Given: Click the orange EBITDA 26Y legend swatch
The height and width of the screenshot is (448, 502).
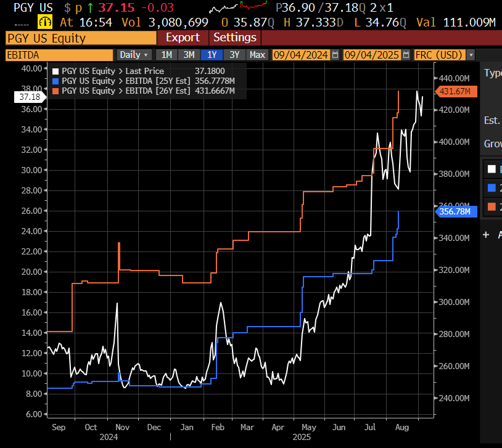Looking at the screenshot, I should (x=55, y=91).
